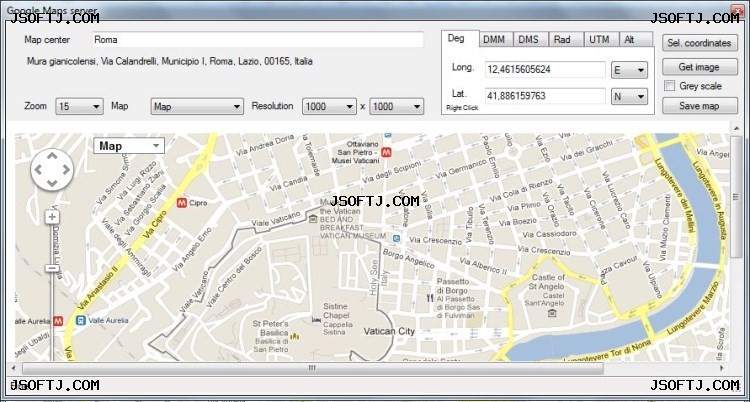Click the map zoom slider handle
750x402 pixels.
[x=52, y=268]
